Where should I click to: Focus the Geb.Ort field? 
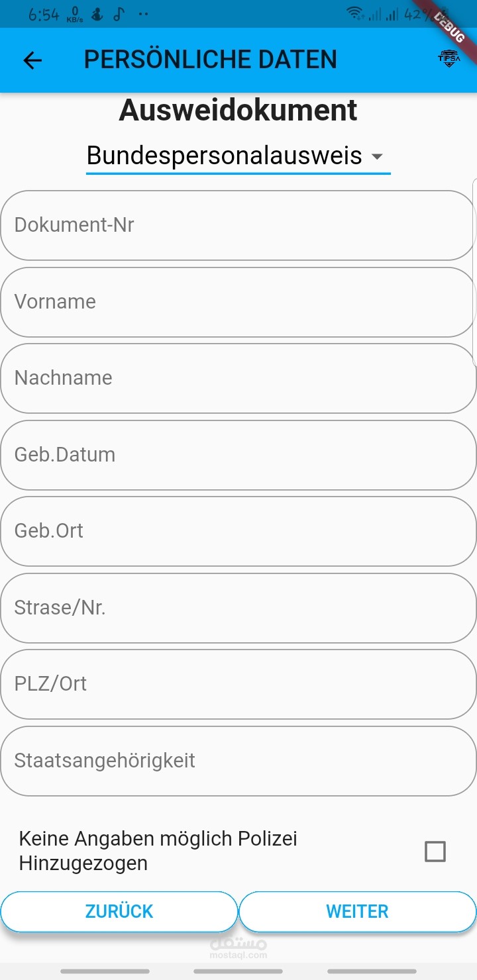pyautogui.click(x=238, y=531)
